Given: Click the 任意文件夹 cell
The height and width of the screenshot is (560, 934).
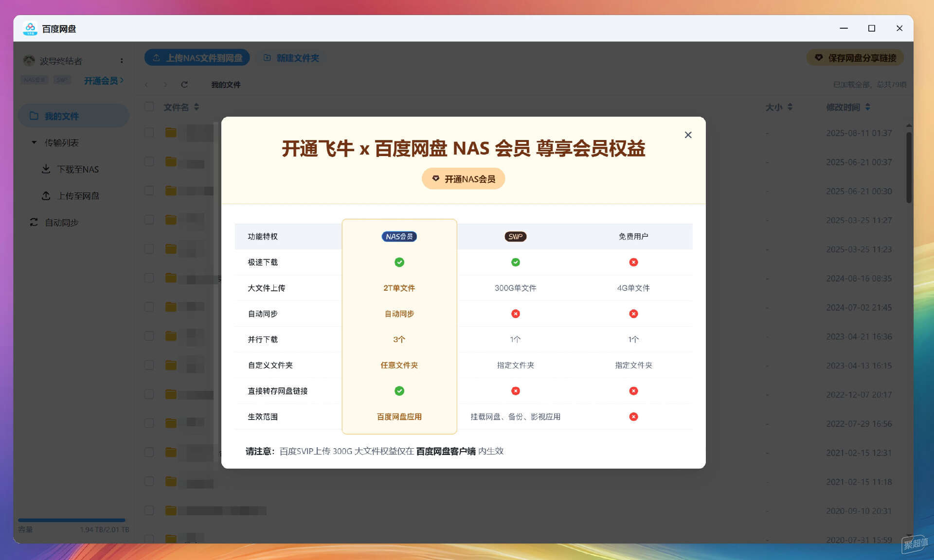Looking at the screenshot, I should pyautogui.click(x=399, y=366).
